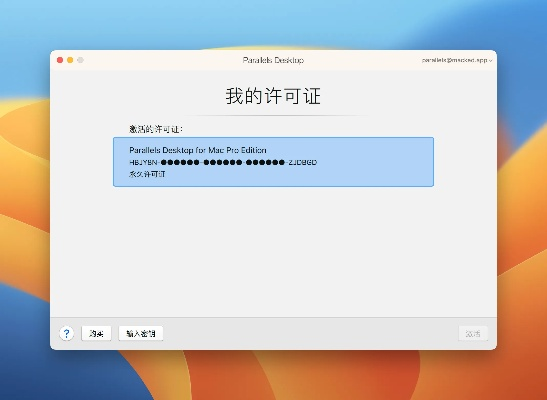Click the 购买 (Buy) button
The height and width of the screenshot is (400, 547).
point(96,333)
